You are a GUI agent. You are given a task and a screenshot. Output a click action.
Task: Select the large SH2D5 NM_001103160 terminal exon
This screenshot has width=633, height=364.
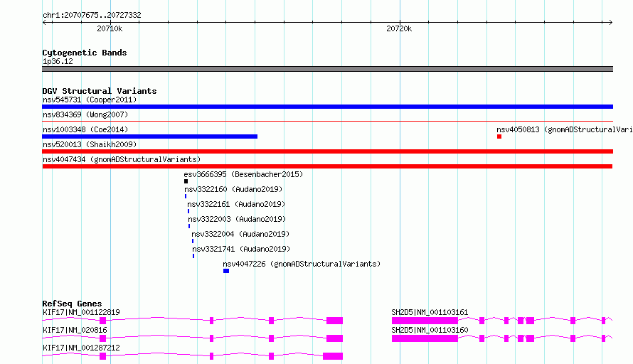(425, 338)
